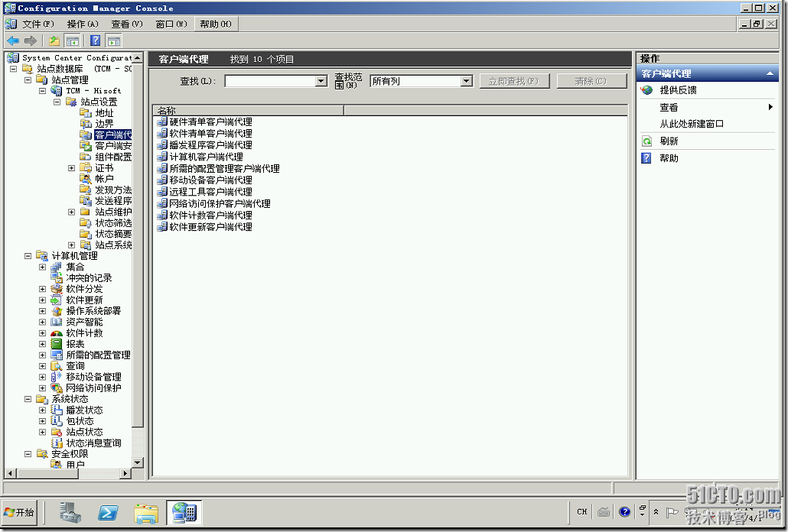This screenshot has width=788, height=532.
Task: Click the 资产智能 icon in tree
Action: point(57,322)
